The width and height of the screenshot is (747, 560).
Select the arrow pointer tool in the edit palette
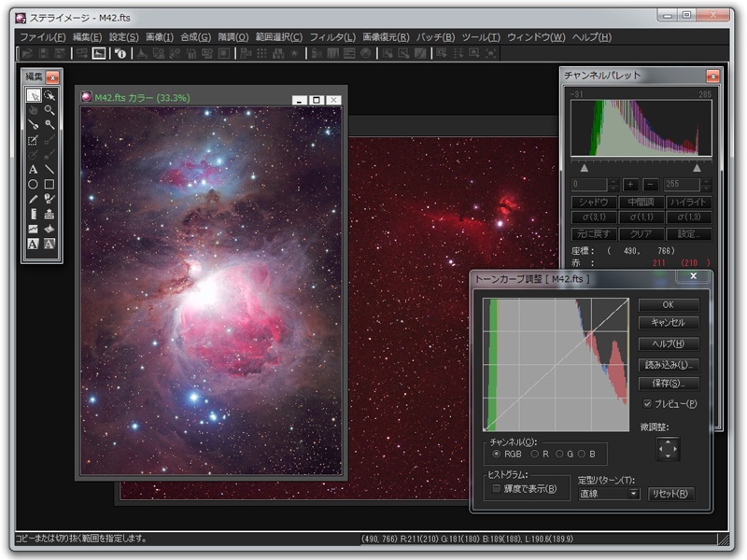33,96
